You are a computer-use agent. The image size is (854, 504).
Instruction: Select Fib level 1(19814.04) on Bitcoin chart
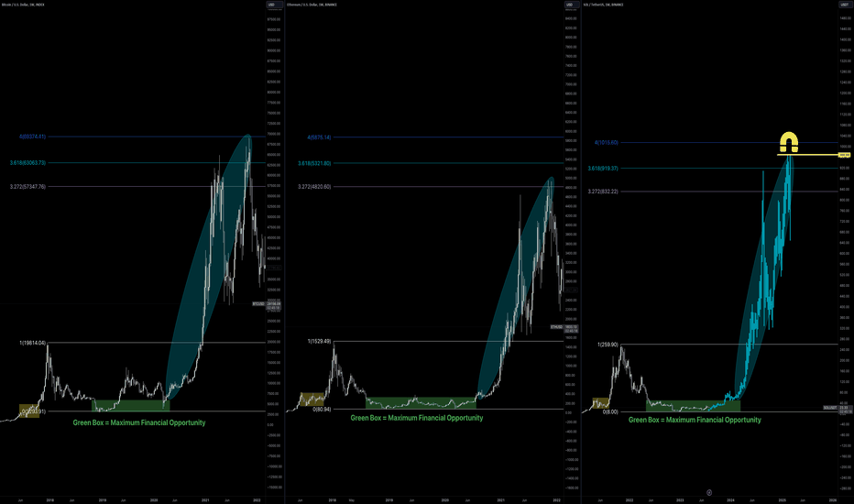pos(33,343)
